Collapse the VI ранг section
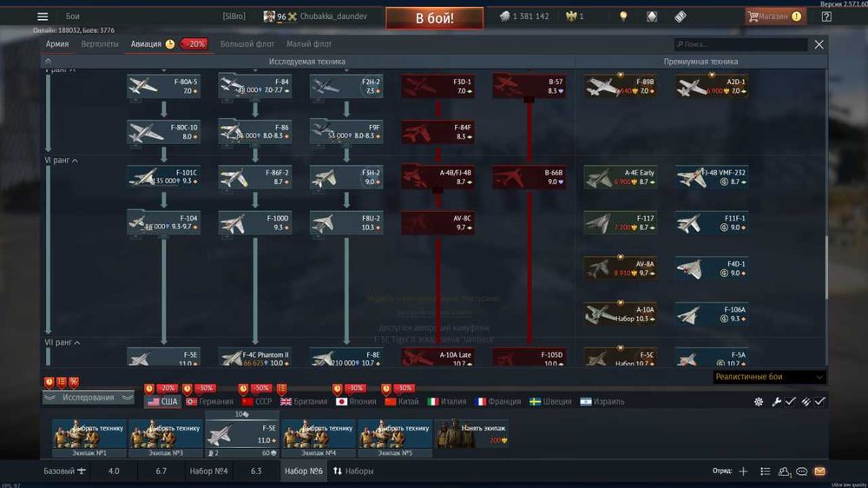Screen dimensions: 868x488 (61, 160)
